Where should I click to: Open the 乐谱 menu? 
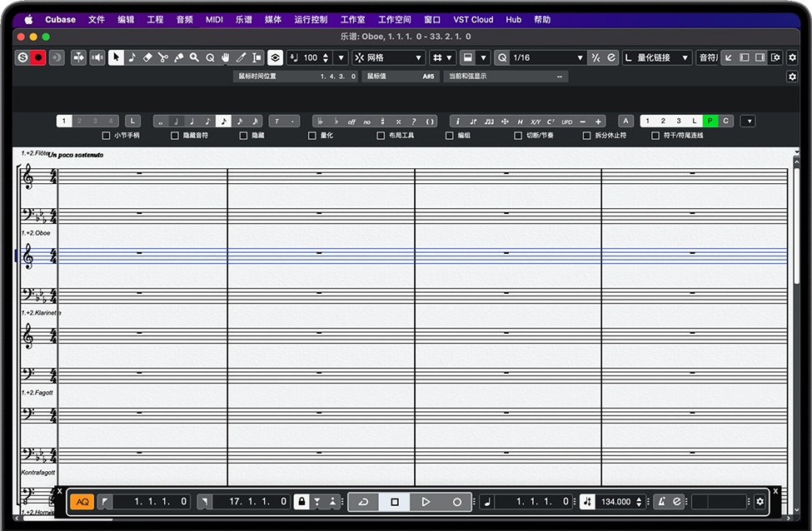click(x=244, y=19)
